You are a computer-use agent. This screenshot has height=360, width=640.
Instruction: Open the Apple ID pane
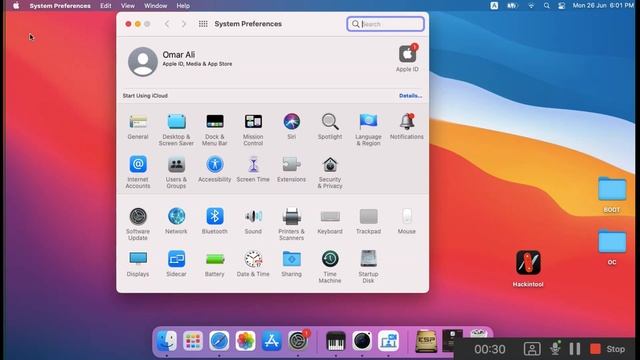pos(407,58)
